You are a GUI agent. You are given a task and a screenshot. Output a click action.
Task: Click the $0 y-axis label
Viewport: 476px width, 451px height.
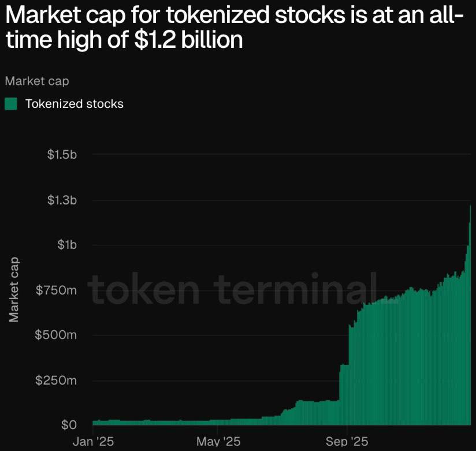70,425
